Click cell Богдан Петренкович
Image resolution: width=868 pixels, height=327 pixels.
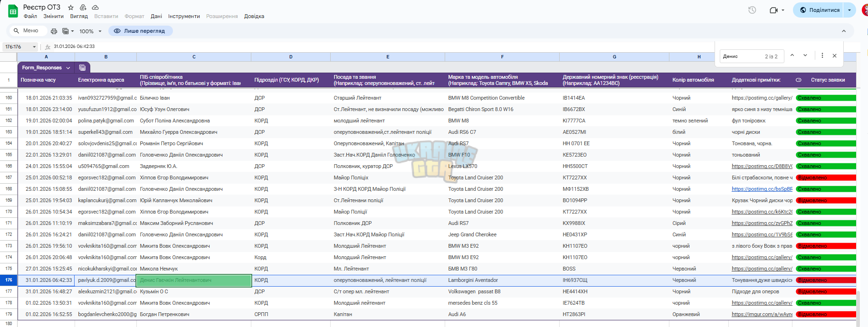194,314
